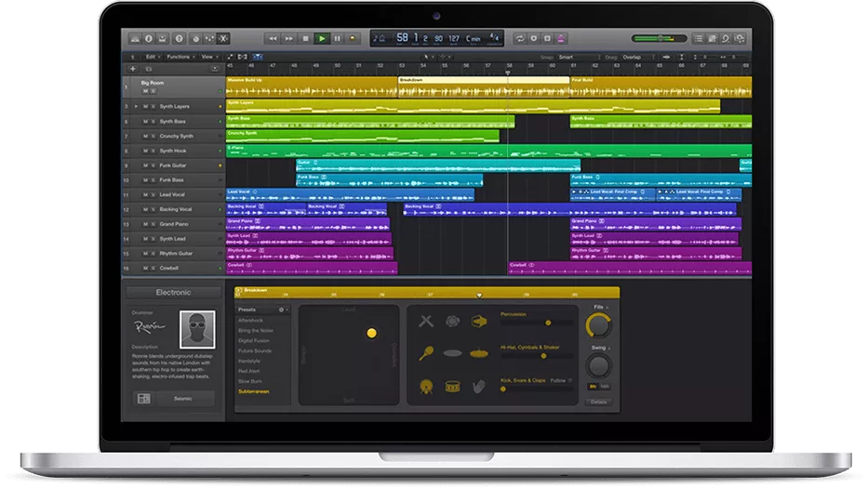Open the Smart Controls knob button
868x488 pixels.
pos(195,39)
